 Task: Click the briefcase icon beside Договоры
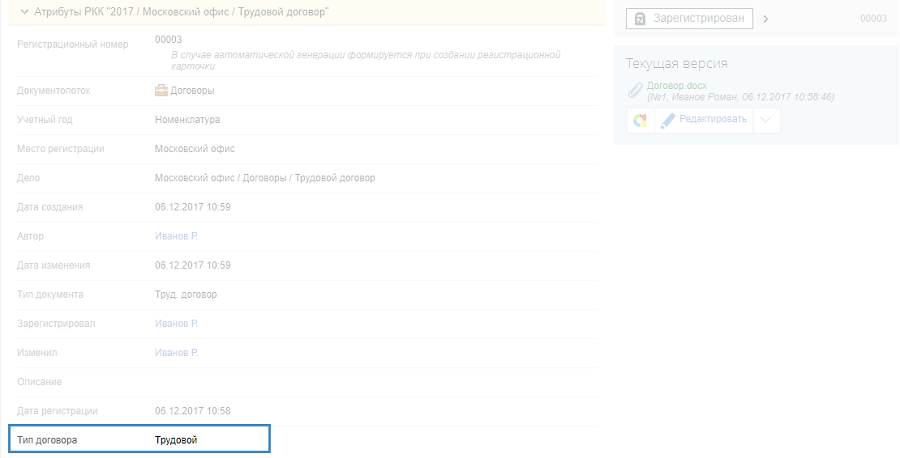pyautogui.click(x=161, y=91)
